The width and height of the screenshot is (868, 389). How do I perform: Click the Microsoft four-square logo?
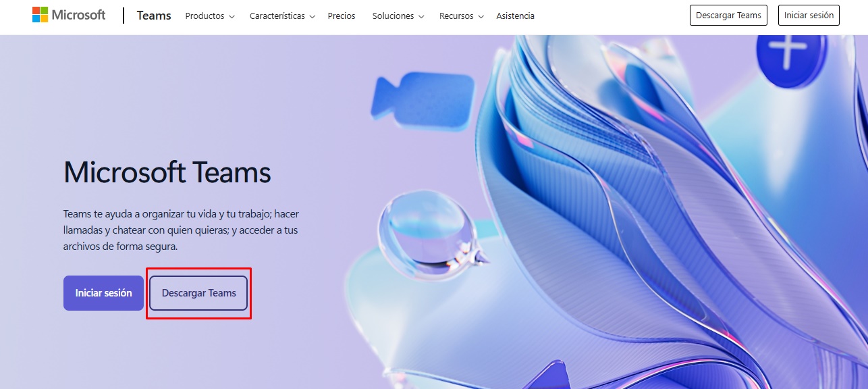click(x=40, y=15)
